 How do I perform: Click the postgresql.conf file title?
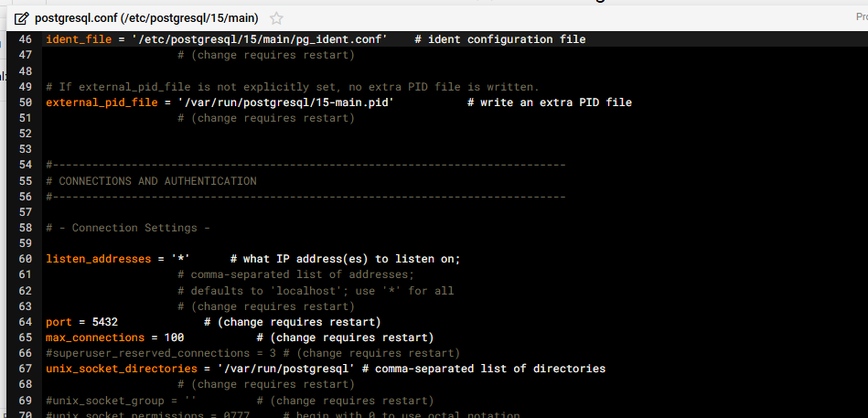pos(146,18)
